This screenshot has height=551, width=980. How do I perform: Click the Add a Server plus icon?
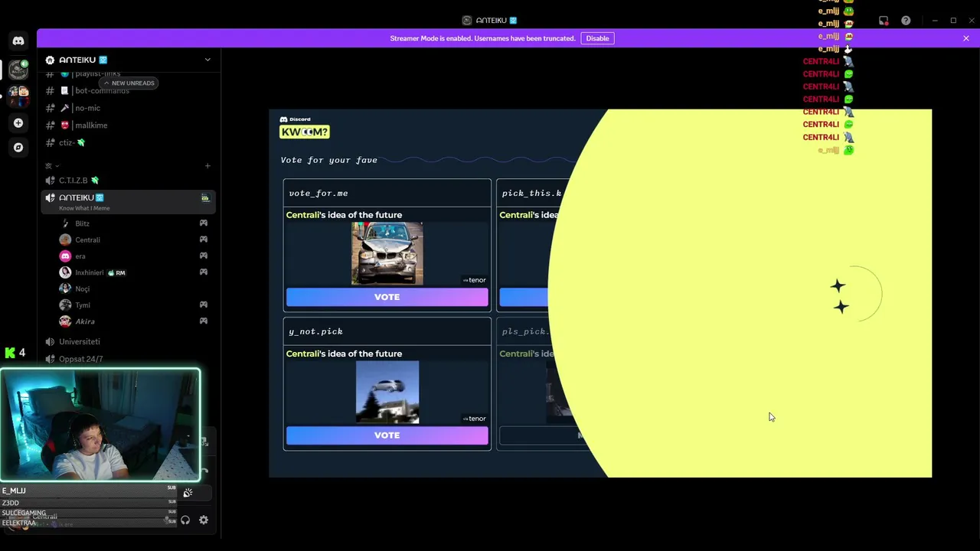tap(18, 122)
